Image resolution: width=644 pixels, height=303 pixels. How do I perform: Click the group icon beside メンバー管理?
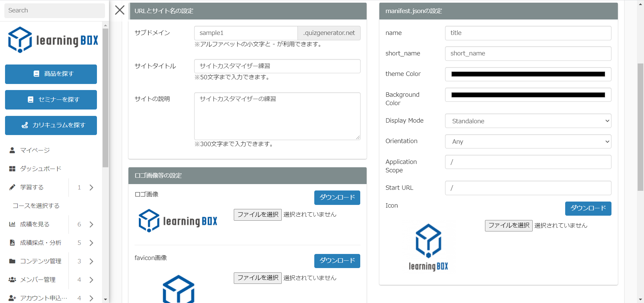click(x=12, y=279)
